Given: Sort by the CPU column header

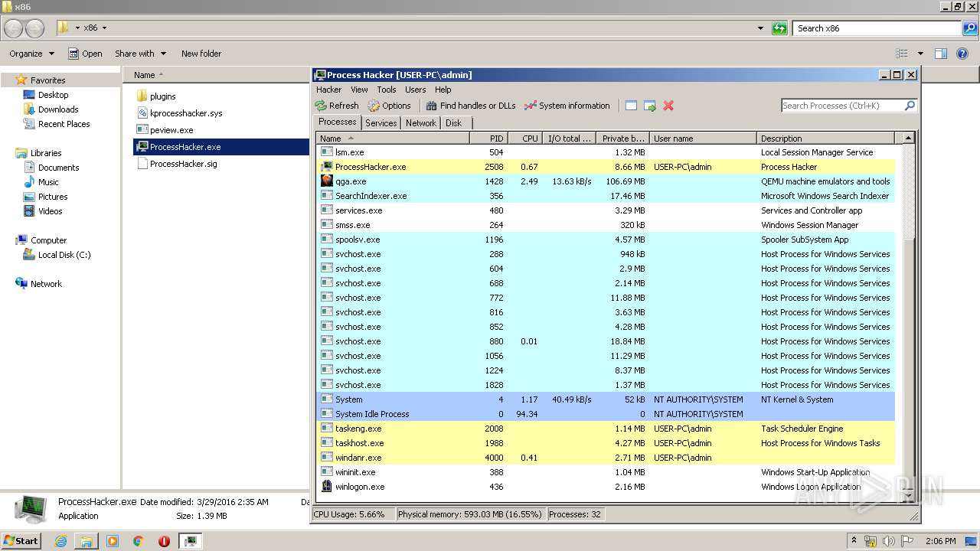Looking at the screenshot, I should point(525,139).
